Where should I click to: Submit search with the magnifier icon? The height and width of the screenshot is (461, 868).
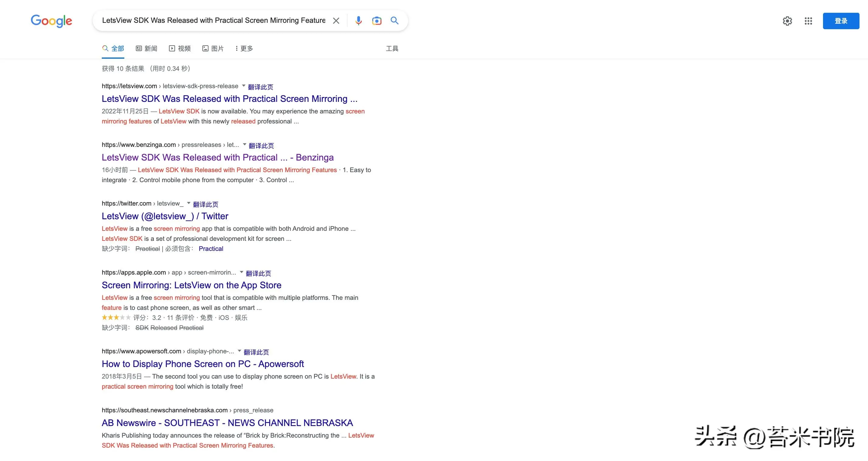point(394,21)
